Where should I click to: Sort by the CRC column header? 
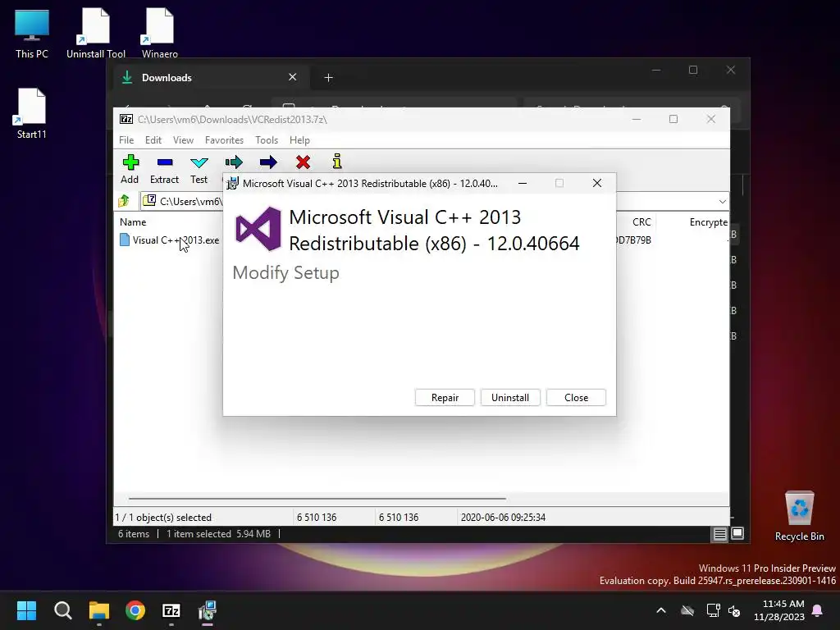pyautogui.click(x=641, y=221)
